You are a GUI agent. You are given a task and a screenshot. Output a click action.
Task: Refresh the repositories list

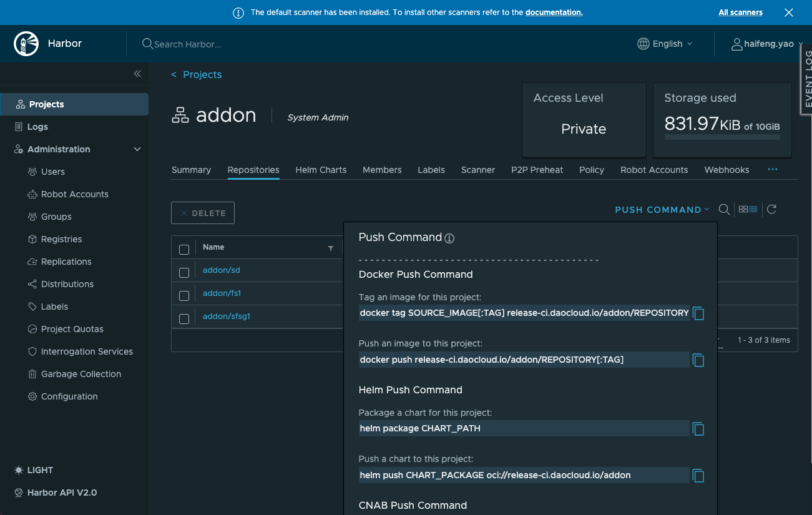(x=771, y=210)
